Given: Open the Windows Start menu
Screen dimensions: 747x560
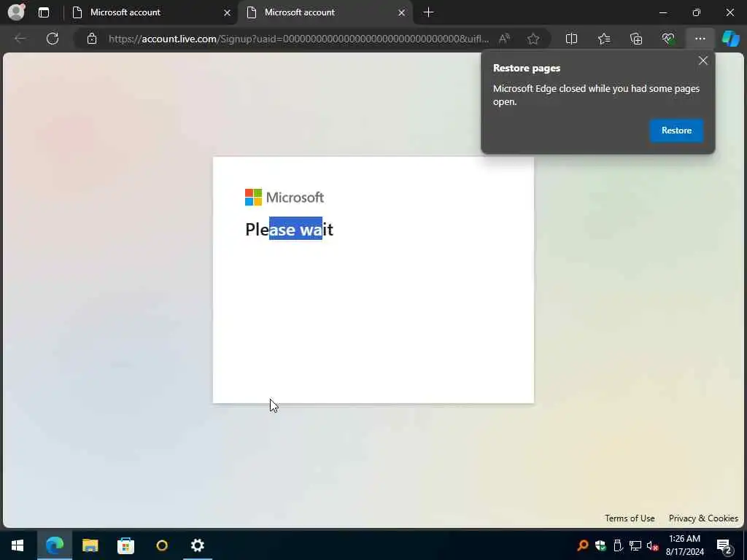Looking at the screenshot, I should pos(18,545).
